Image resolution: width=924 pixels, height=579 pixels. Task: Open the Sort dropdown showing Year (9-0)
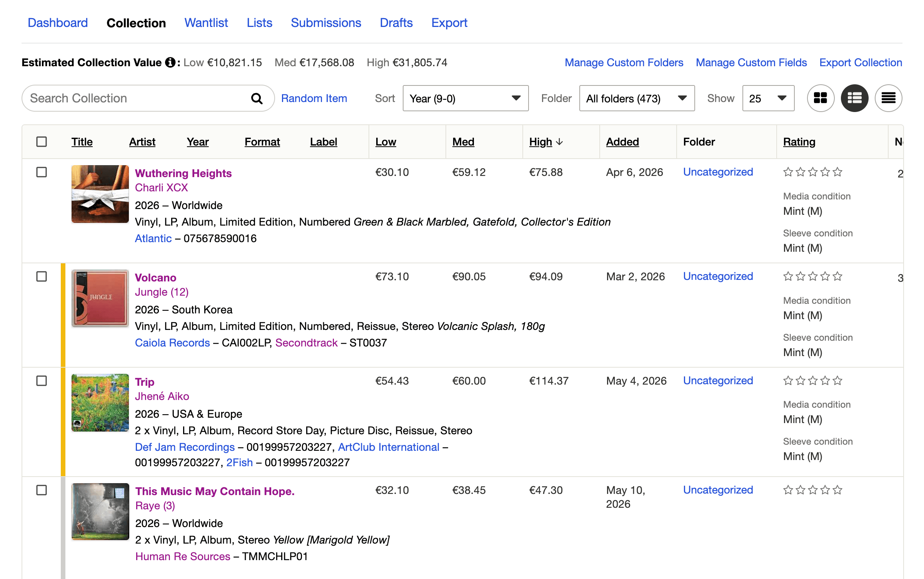tap(465, 99)
